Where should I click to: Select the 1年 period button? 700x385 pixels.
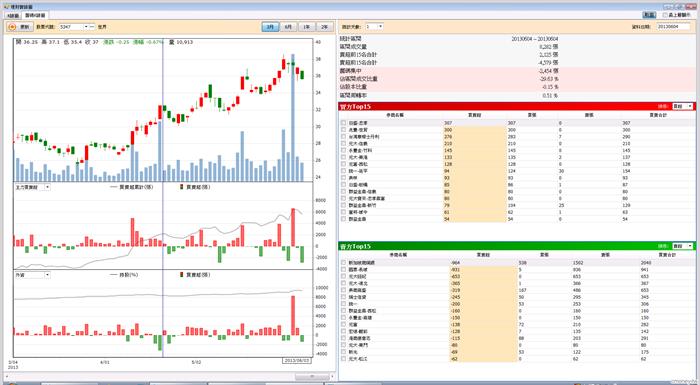click(x=306, y=27)
